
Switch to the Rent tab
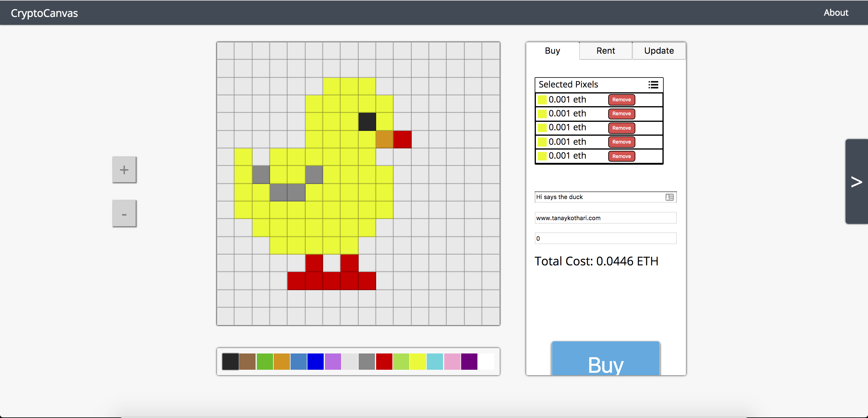tap(605, 51)
